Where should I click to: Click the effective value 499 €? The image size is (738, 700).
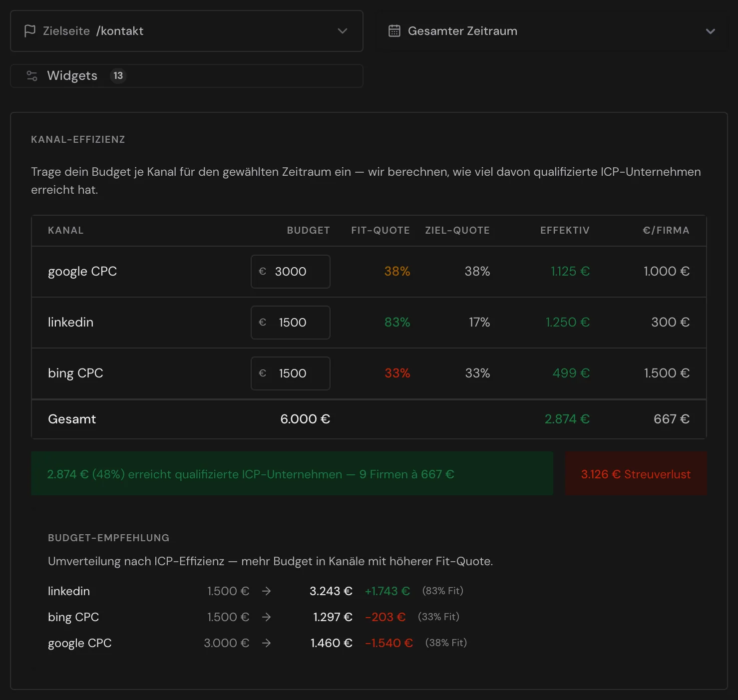pyautogui.click(x=571, y=373)
